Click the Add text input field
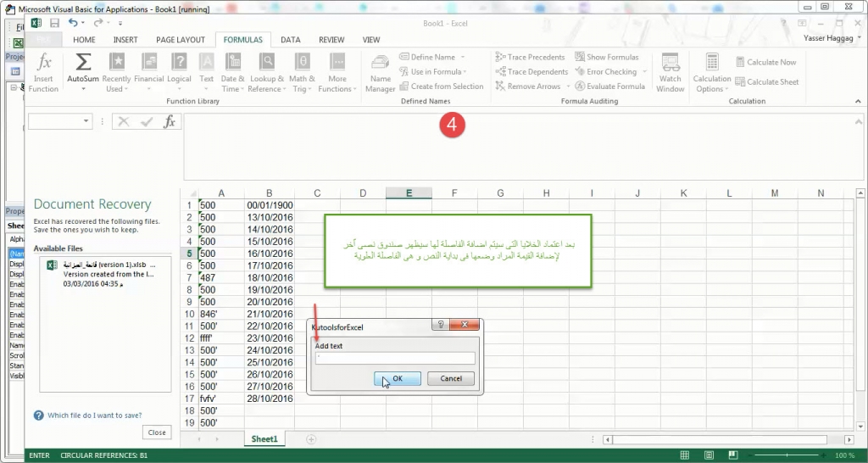The width and height of the screenshot is (868, 463). pos(395,358)
